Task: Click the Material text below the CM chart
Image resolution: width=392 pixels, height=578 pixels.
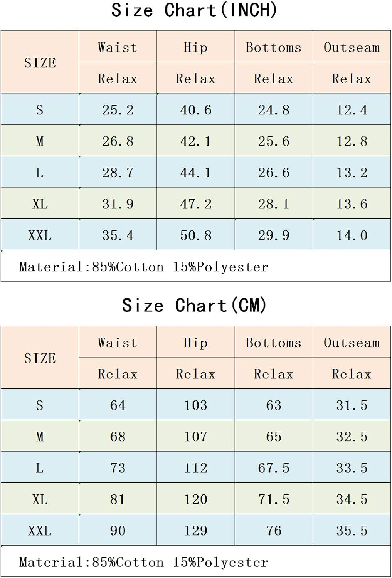Action: (143, 562)
